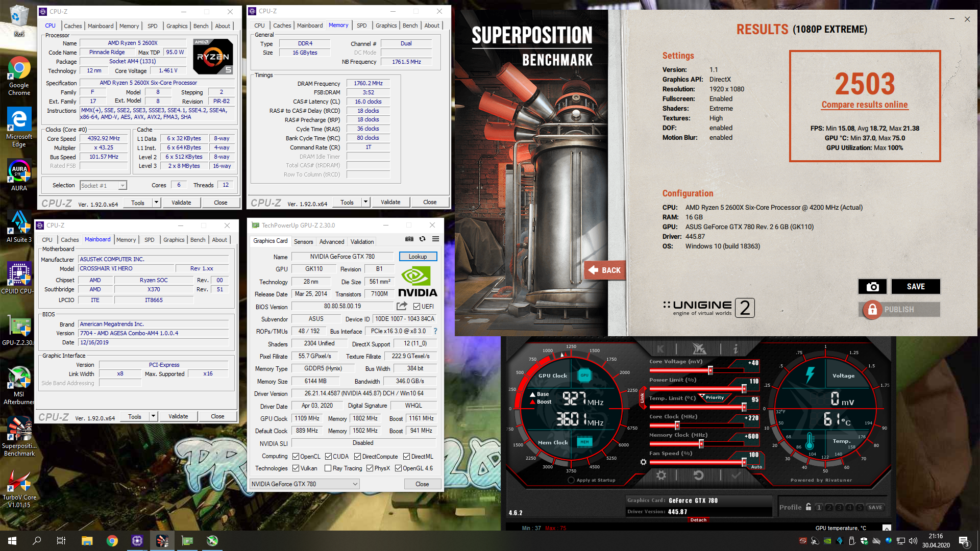
Task: Select Afterburner profile slot 3
Action: click(x=839, y=508)
